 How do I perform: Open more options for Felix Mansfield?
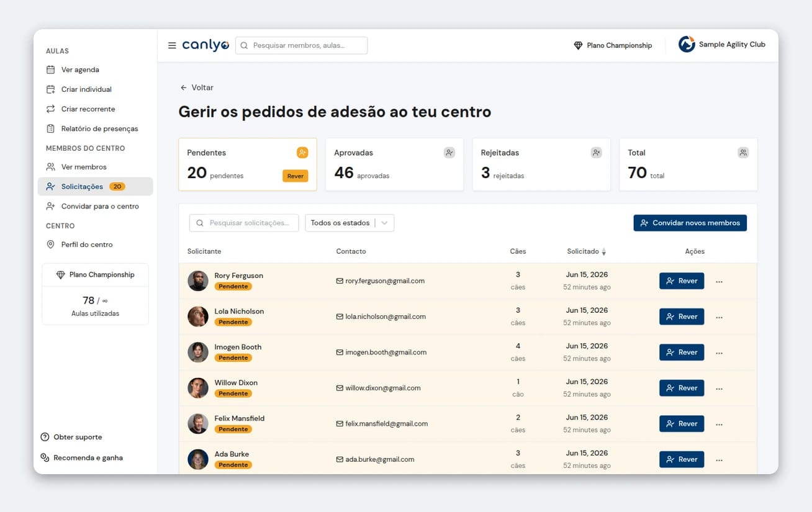tap(719, 424)
